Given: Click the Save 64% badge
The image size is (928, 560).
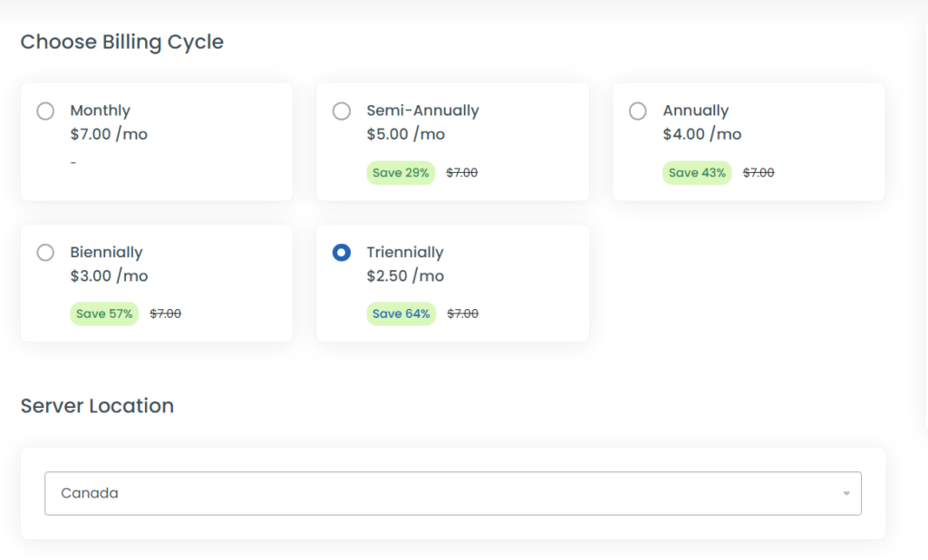Looking at the screenshot, I should point(401,314).
